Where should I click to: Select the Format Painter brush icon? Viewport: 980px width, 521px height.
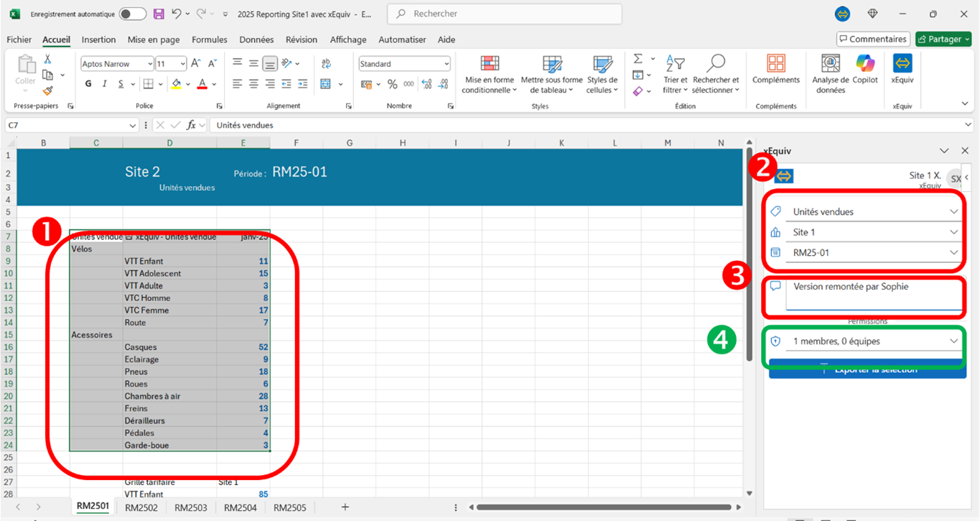tap(47, 91)
